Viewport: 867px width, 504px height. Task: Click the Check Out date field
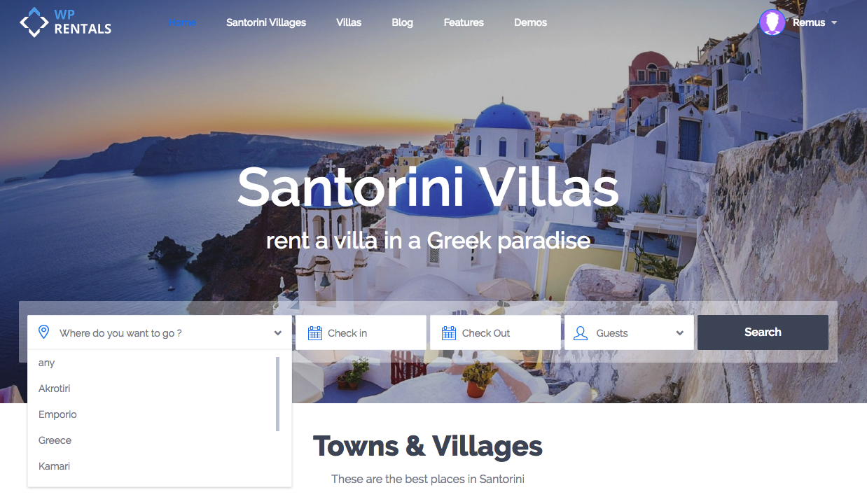495,332
